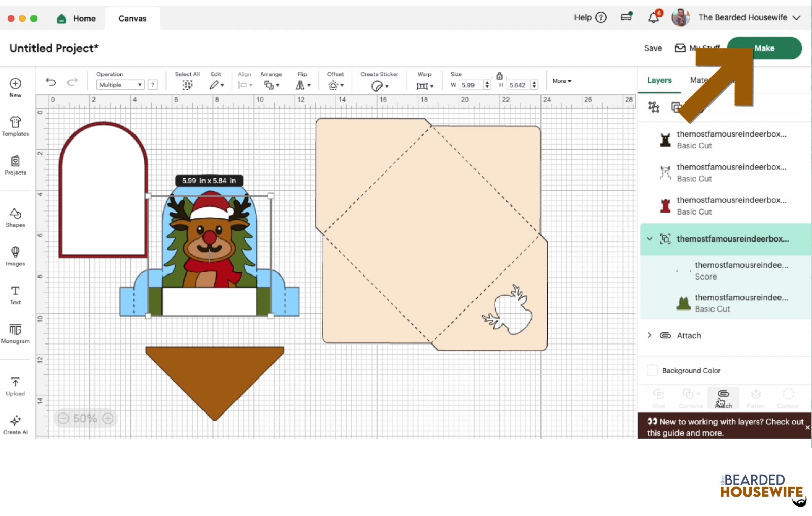Open the Templates panel icon
812x516 pixels.
pos(15,126)
